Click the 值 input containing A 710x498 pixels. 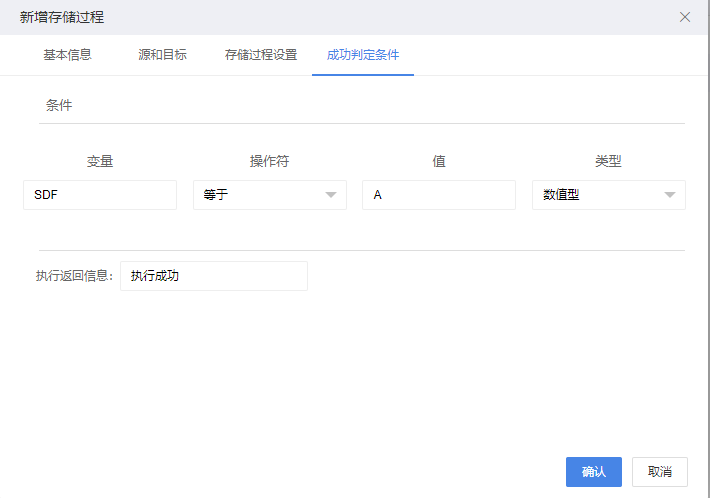pyautogui.click(x=439, y=195)
